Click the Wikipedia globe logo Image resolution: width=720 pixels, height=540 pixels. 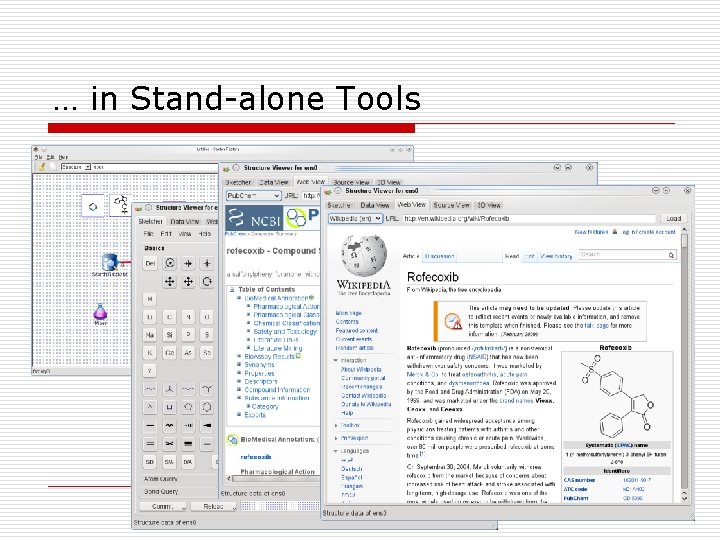pos(364,254)
